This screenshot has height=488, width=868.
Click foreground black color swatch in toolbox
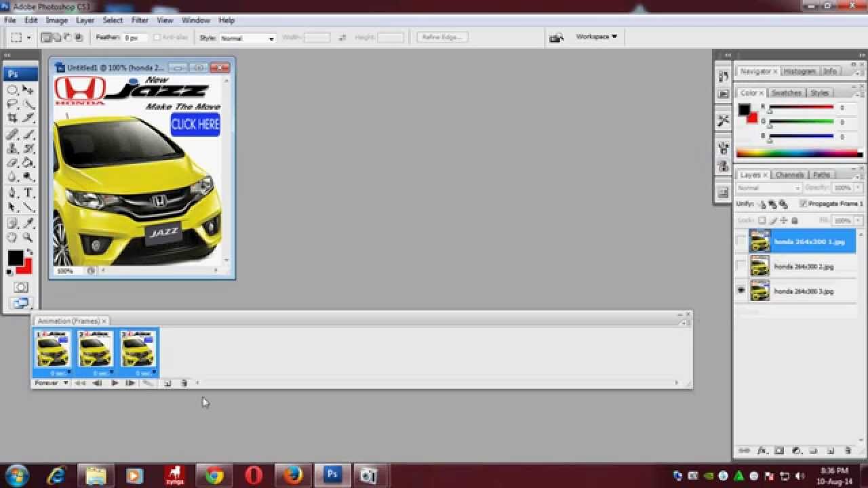point(15,258)
